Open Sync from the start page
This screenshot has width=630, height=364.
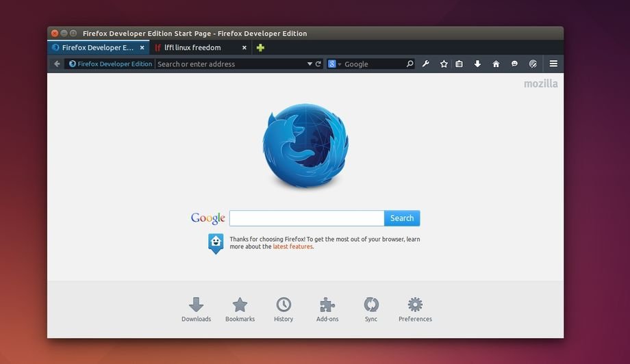371,310
